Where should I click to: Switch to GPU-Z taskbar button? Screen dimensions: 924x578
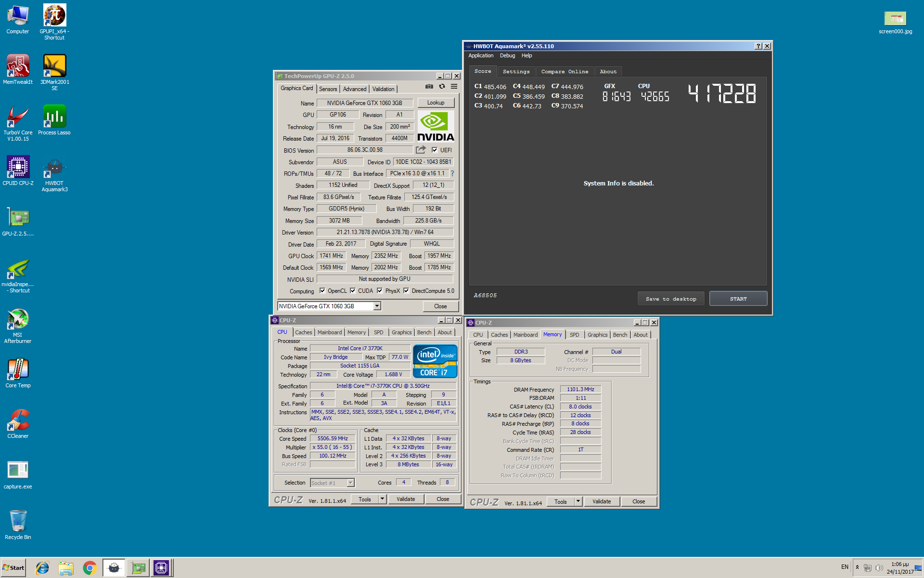point(138,568)
